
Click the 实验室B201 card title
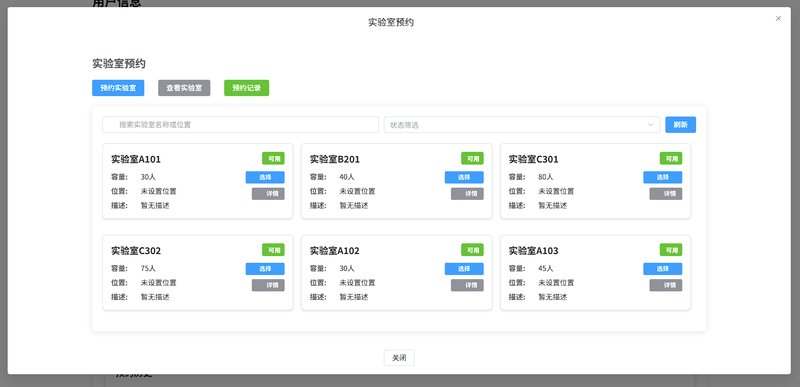click(x=335, y=160)
